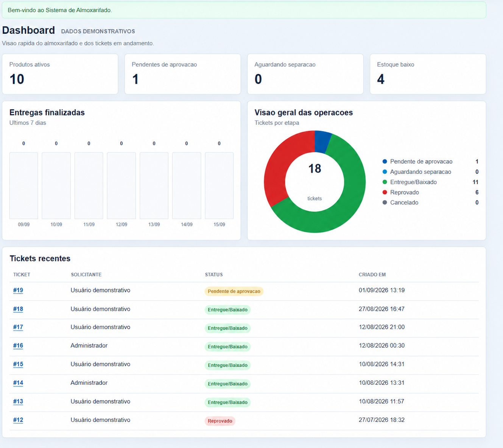Click the SOLICITANTE column header
Screen dimensions: 503x448
[86, 275]
